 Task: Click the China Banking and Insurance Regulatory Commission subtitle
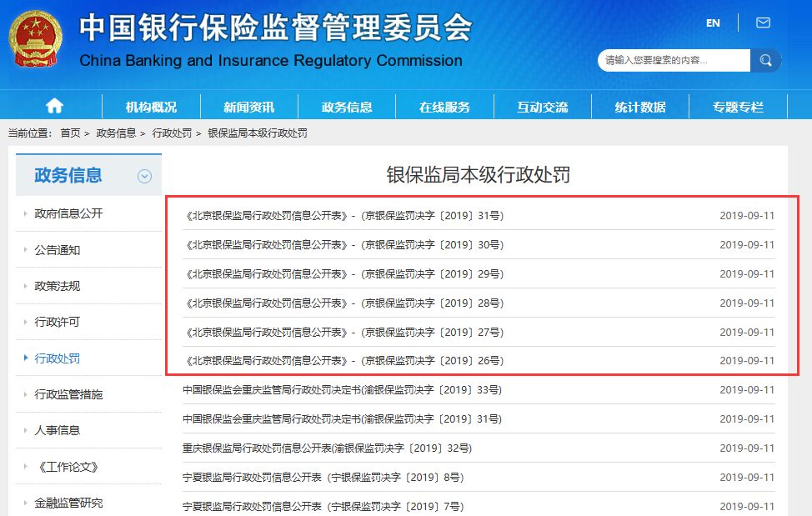point(271,61)
